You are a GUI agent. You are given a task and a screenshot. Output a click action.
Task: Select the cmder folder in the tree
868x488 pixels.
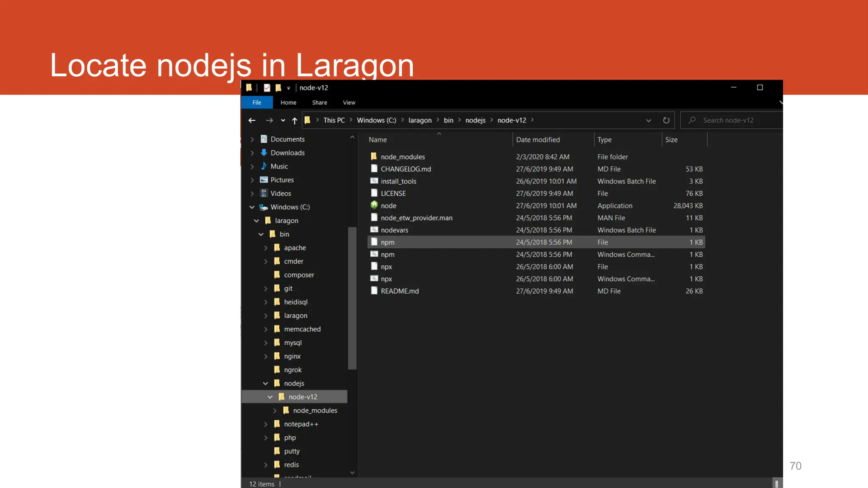[293, 261]
